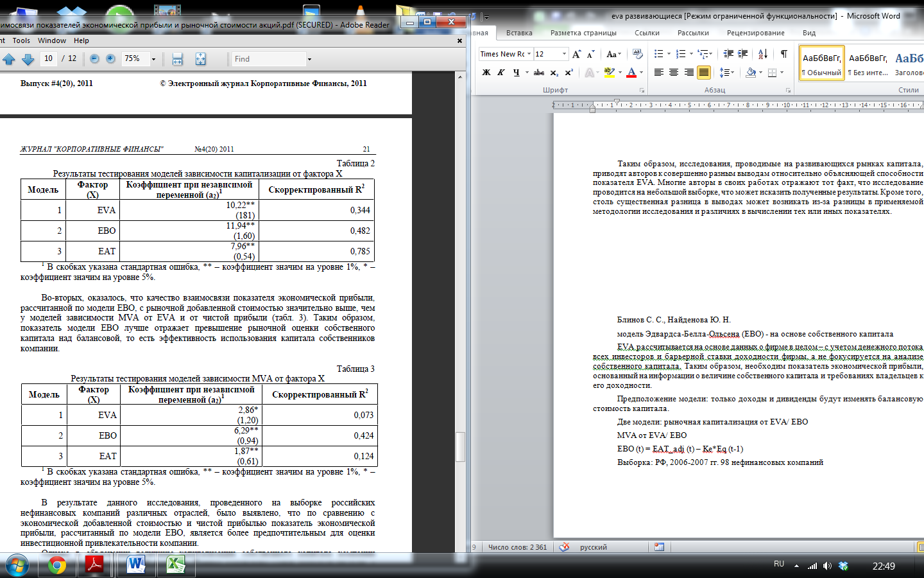Open the Find options dropdown arrow
Screen dimensions: 924x578
click(309, 59)
